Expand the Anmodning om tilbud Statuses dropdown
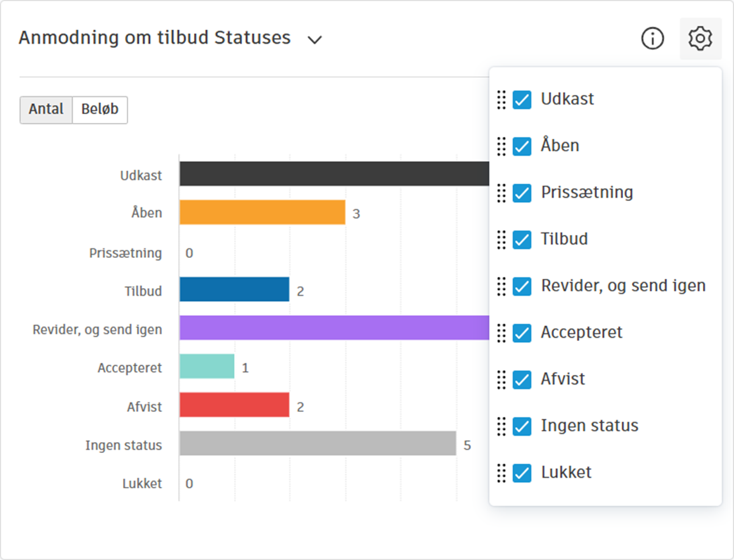Image resolution: width=734 pixels, height=560 pixels. [x=314, y=39]
